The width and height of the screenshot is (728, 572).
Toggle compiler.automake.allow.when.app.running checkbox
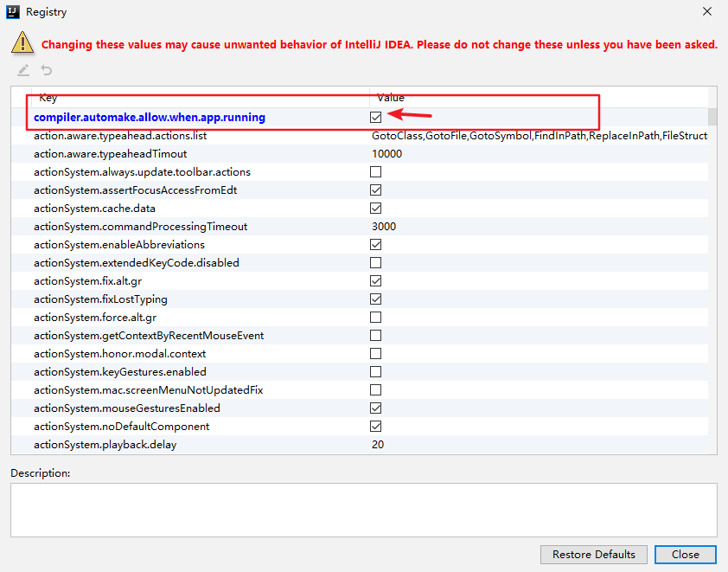tap(375, 117)
